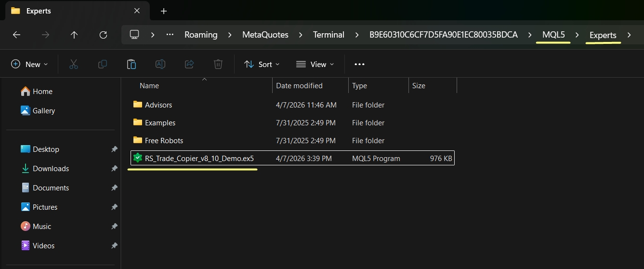
Task: Refresh the current folder view
Action: pyautogui.click(x=103, y=35)
